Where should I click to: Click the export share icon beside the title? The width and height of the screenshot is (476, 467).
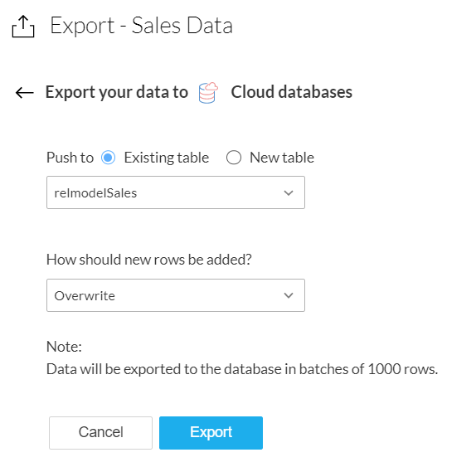(23, 27)
